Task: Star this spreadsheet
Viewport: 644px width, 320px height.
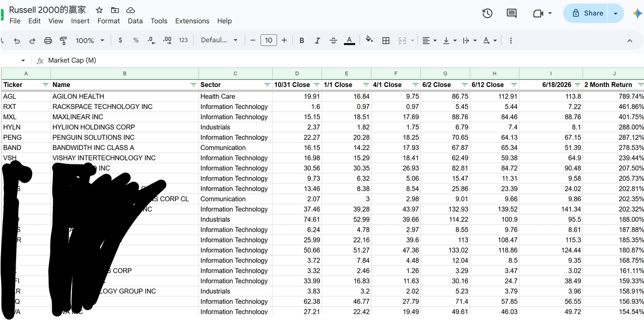Action: 99,10
